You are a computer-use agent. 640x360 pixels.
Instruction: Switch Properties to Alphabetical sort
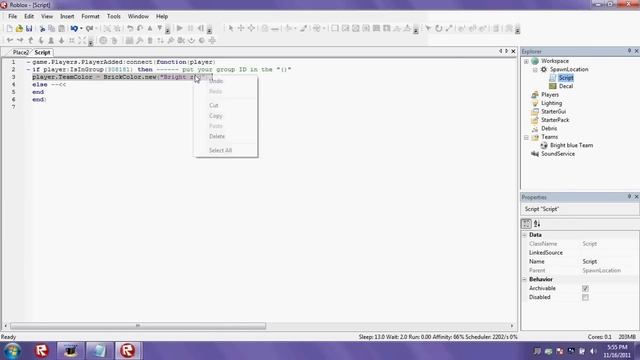pos(537,224)
